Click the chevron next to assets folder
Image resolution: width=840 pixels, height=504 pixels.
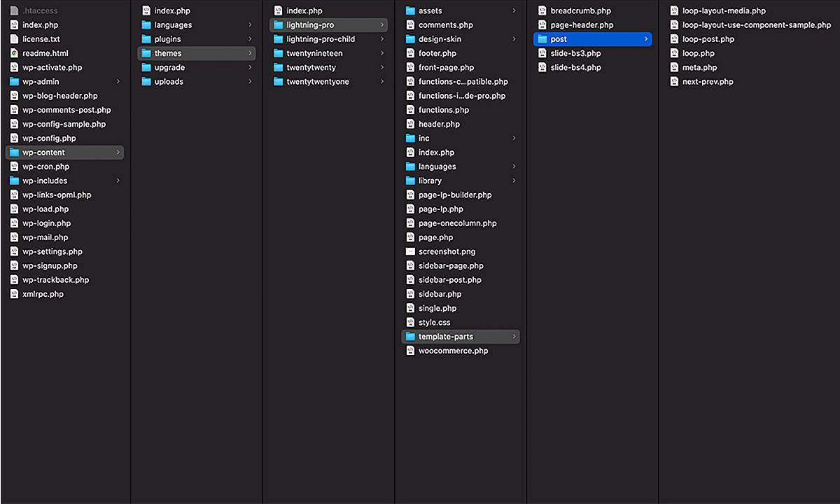[x=514, y=10]
